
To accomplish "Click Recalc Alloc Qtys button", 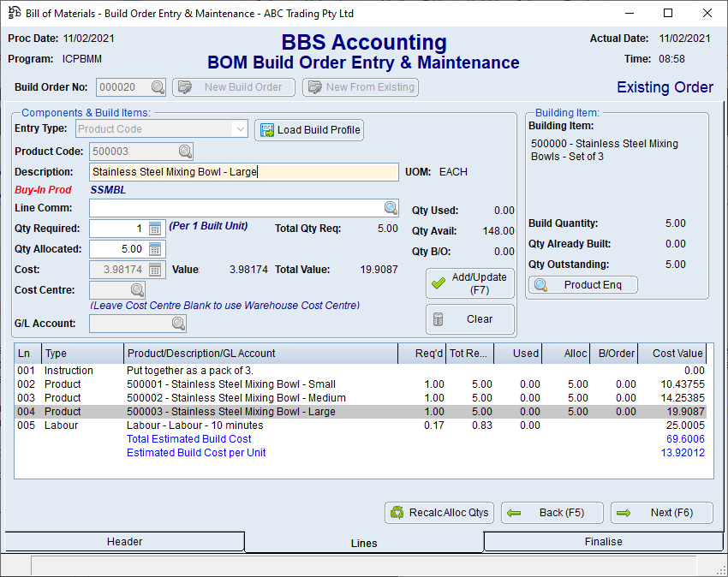I will pos(439,513).
